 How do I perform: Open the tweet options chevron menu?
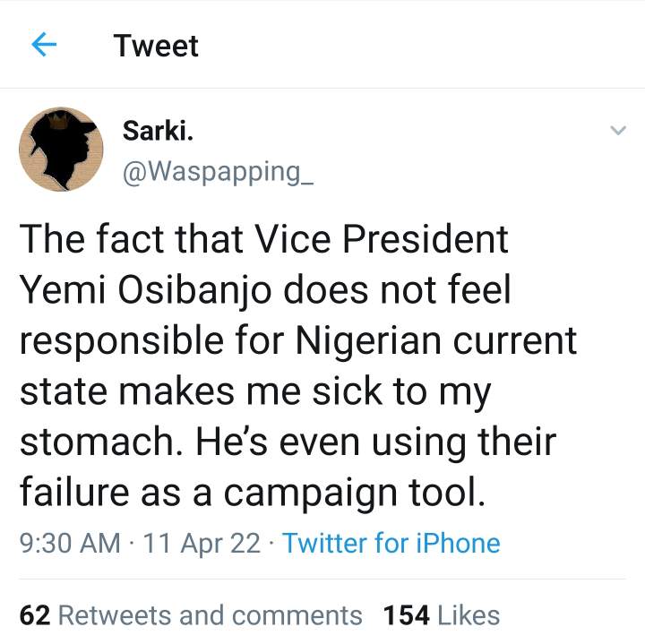pos(617,132)
